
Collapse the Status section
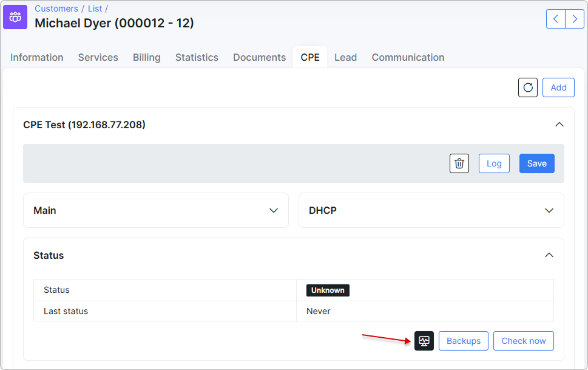549,255
